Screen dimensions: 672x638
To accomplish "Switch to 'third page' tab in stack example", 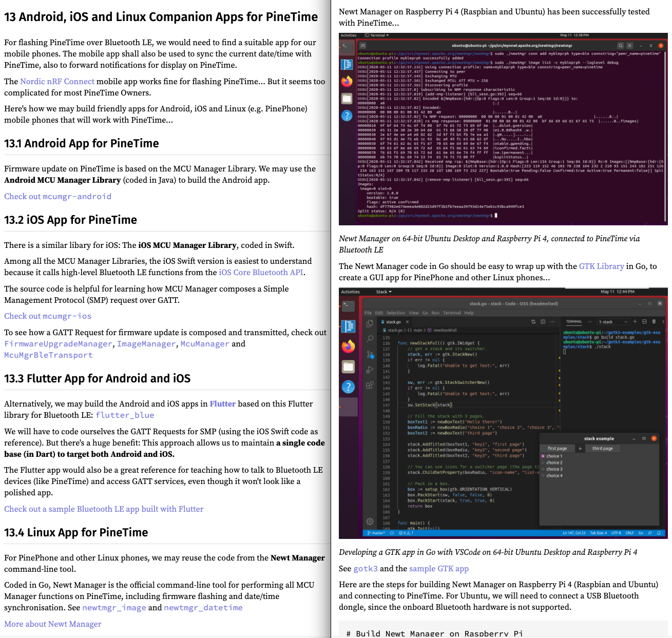I will click(602, 449).
